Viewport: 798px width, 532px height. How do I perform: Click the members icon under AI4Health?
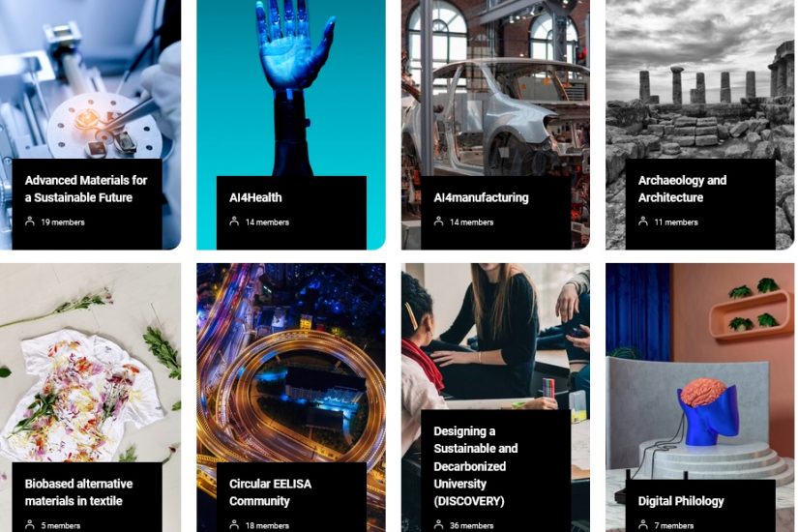pyautogui.click(x=234, y=222)
